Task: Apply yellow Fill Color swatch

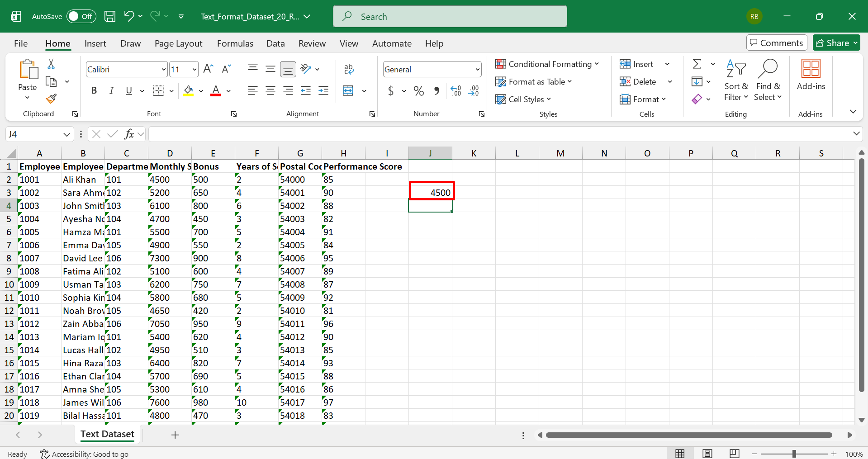Action: 189,90
